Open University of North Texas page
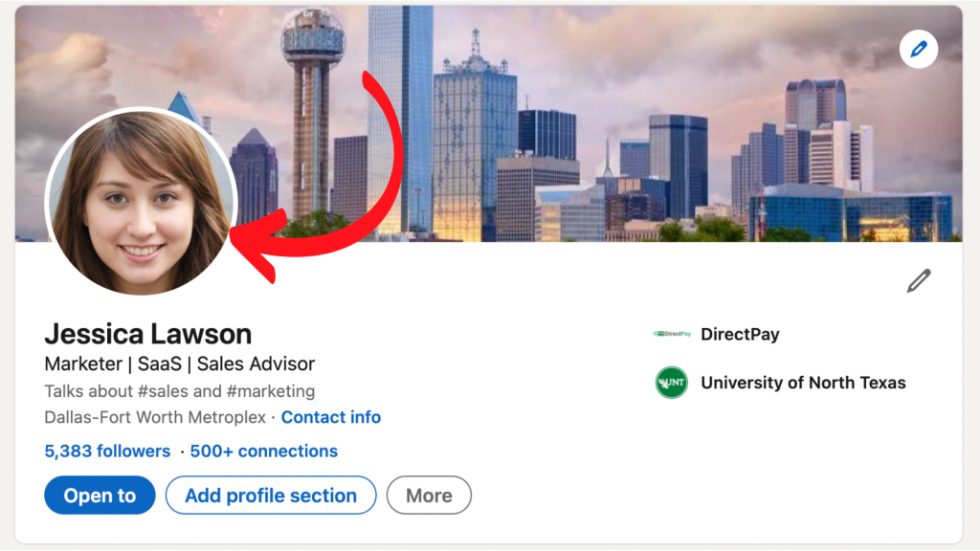The image size is (980, 551). (803, 383)
